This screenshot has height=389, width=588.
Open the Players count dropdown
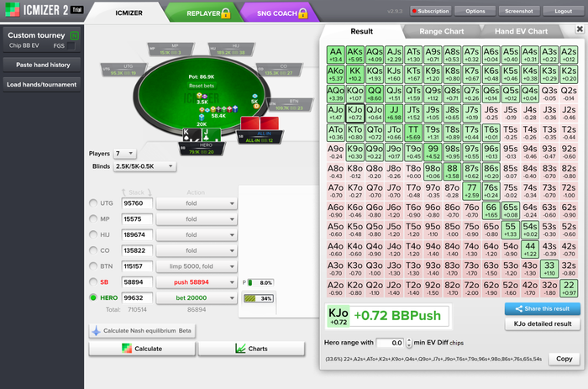tap(125, 154)
